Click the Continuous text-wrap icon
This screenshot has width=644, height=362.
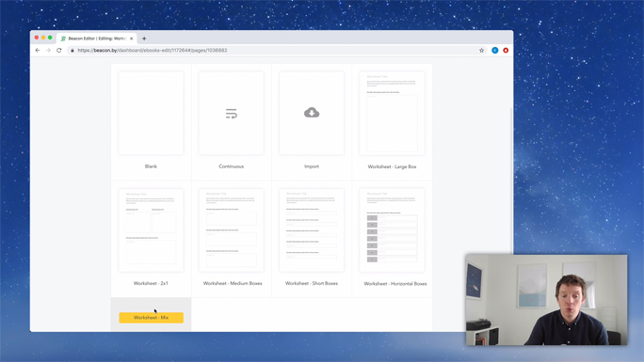(232, 114)
